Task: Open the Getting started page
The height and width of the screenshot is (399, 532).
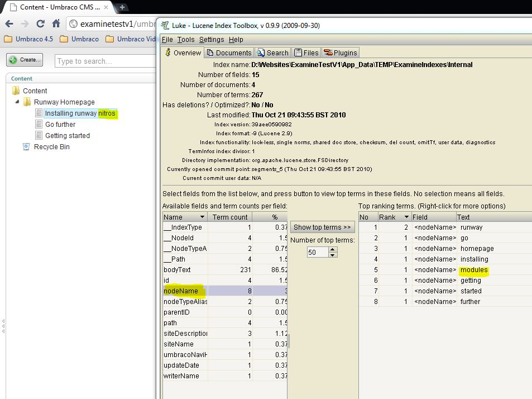Action: (68, 136)
